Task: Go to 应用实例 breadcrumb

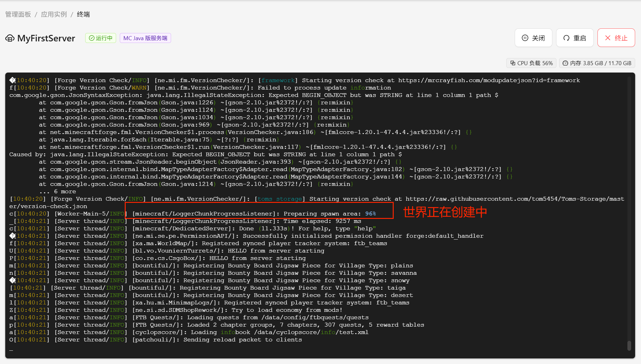Action: [54, 14]
